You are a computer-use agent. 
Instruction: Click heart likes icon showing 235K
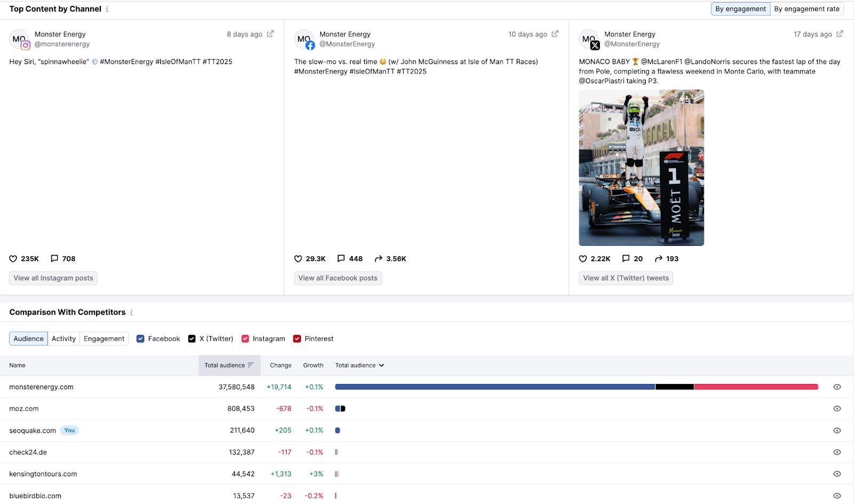(13, 259)
